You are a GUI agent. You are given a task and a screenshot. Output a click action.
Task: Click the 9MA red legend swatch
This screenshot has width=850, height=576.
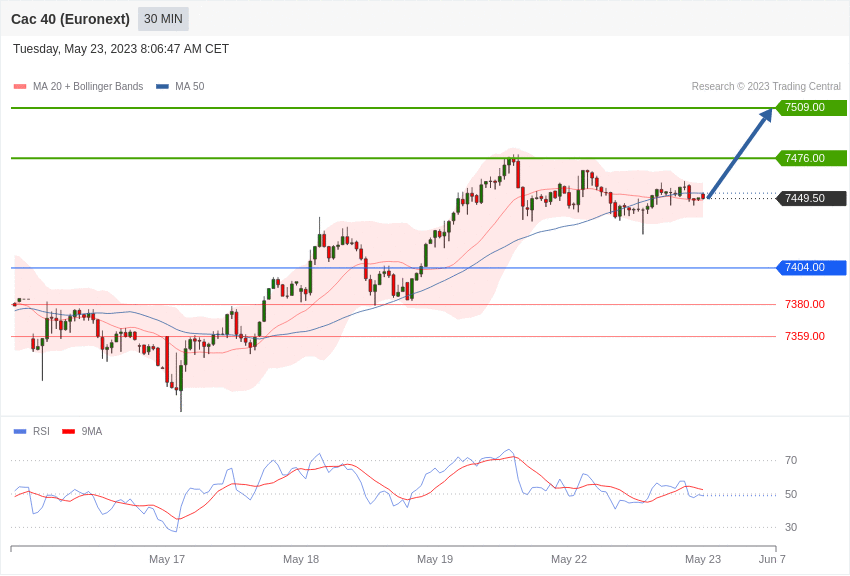(68, 431)
